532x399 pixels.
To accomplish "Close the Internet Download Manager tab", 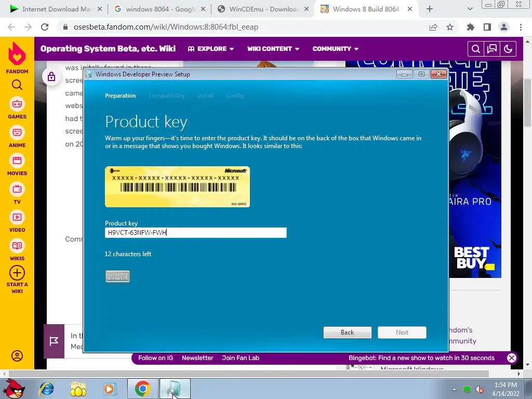I will pos(100,9).
